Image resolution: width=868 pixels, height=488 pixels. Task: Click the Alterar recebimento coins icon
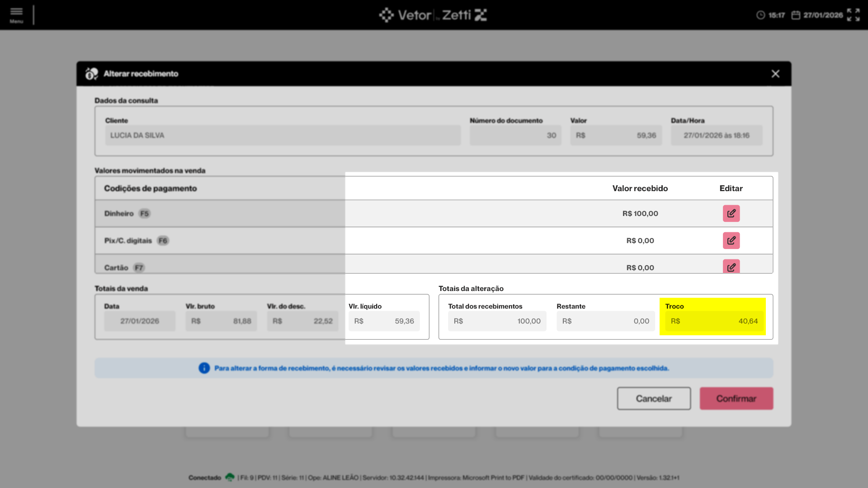[x=92, y=74]
